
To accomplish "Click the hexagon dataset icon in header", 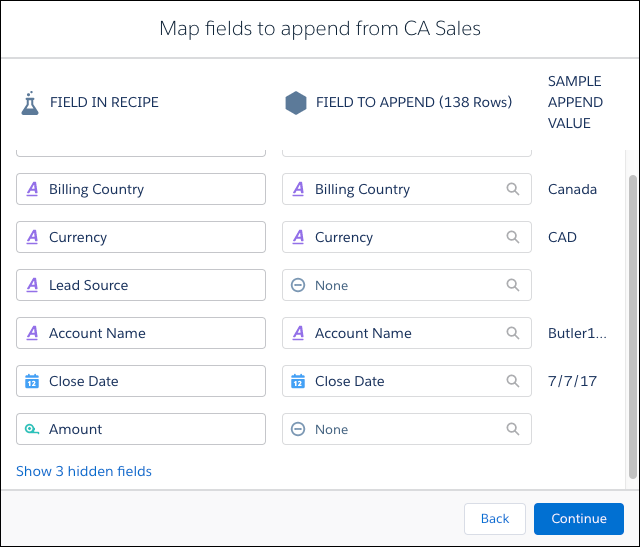I will (296, 103).
